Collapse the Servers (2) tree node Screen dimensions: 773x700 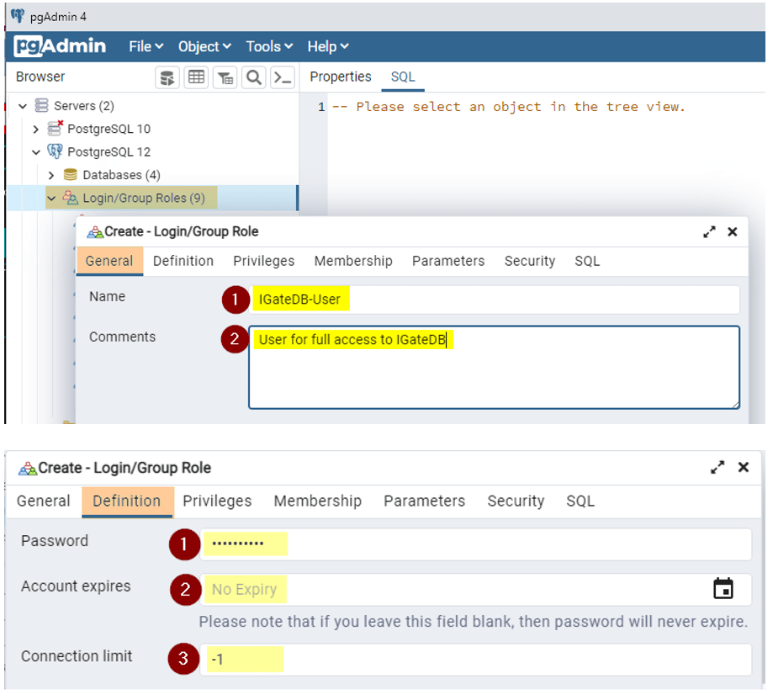click(23, 106)
